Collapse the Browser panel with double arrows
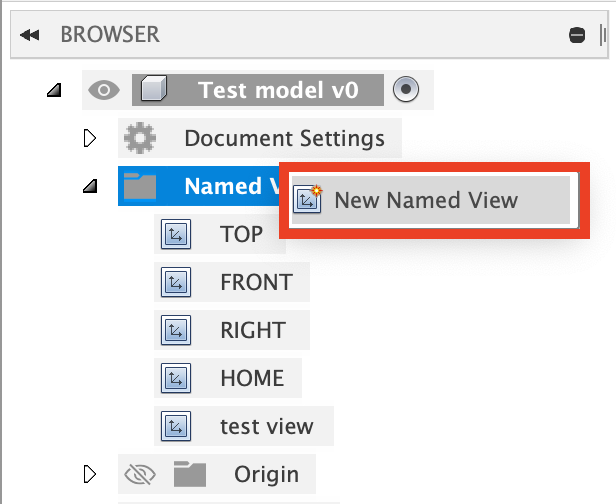 (30, 35)
